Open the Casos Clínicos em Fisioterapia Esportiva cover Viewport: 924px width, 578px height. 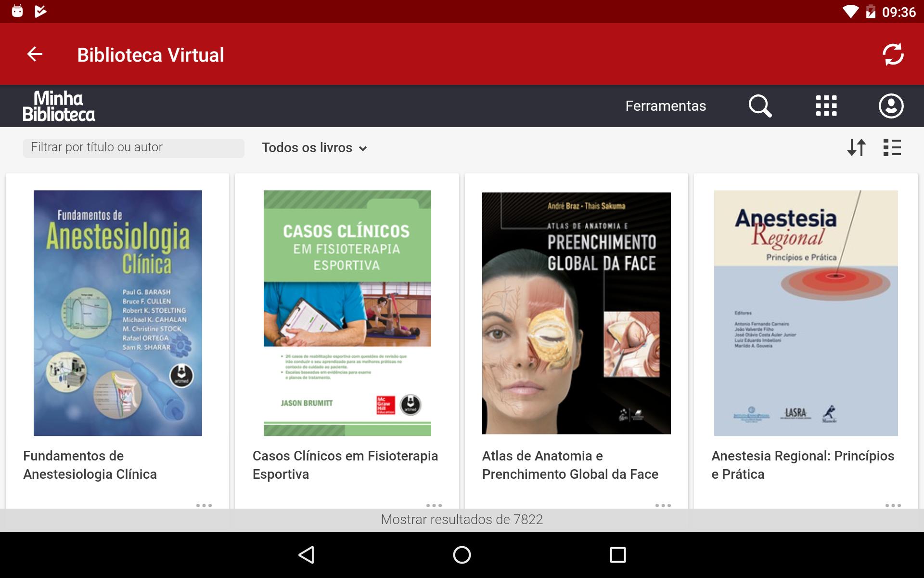347,313
